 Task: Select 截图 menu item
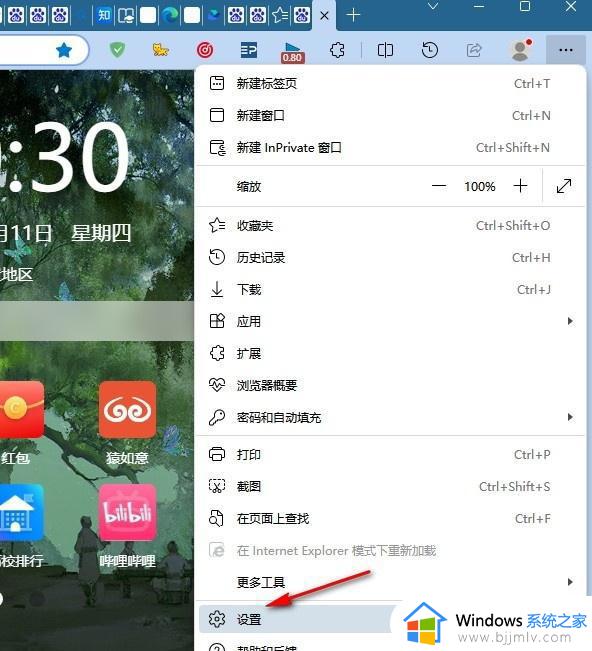click(390, 487)
